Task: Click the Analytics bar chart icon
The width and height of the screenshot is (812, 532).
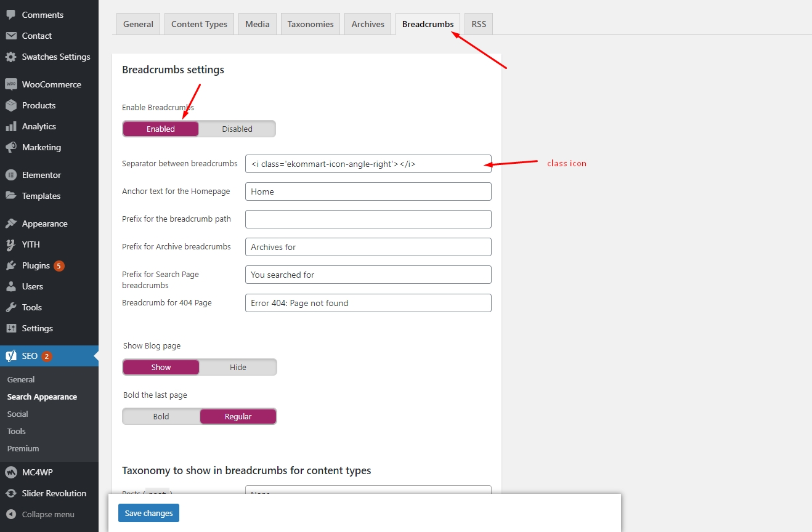Action: pyautogui.click(x=10, y=126)
